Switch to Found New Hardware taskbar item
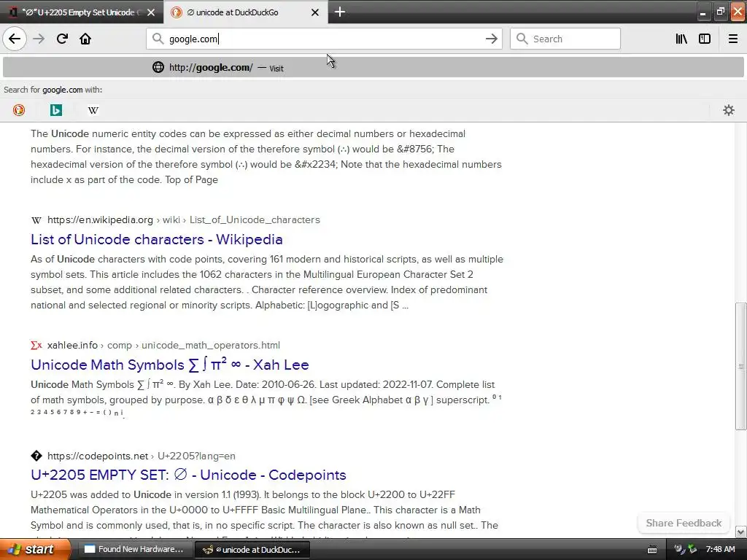The width and height of the screenshot is (747, 560). pyautogui.click(x=134, y=549)
